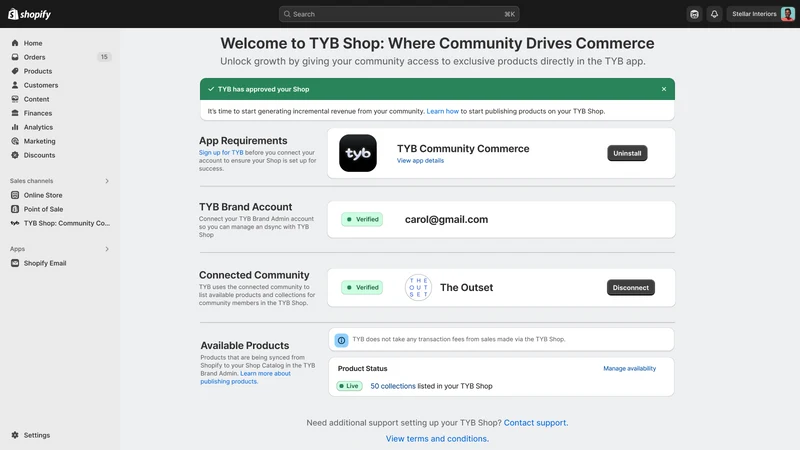
Task: Open View app details link
Action: pyautogui.click(x=420, y=161)
